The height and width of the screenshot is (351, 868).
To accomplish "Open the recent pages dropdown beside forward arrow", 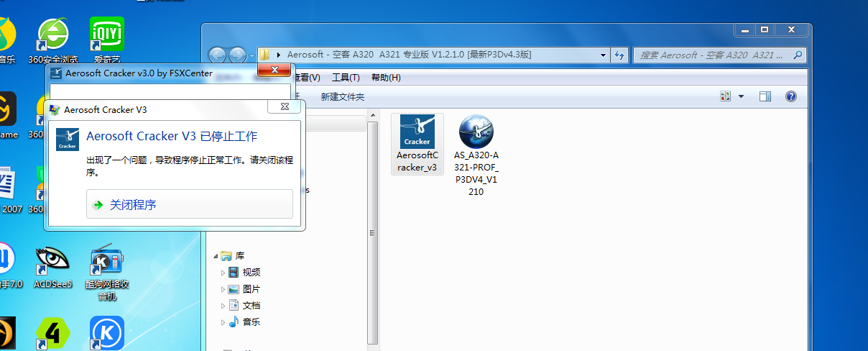I will click(251, 55).
